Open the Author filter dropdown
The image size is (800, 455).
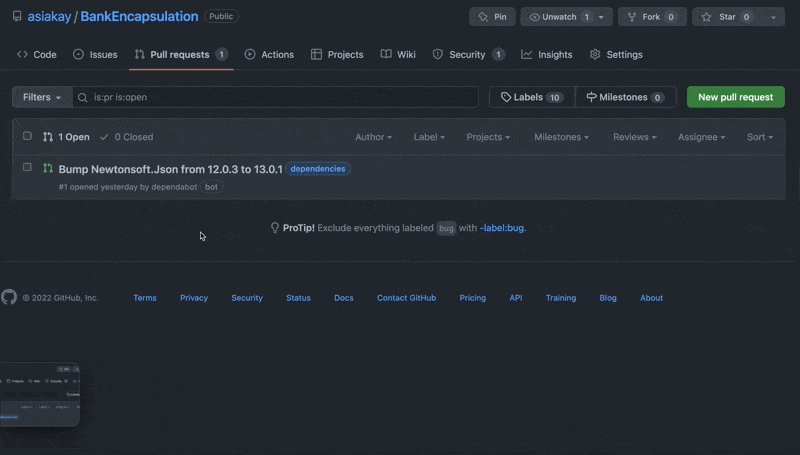pyautogui.click(x=373, y=137)
